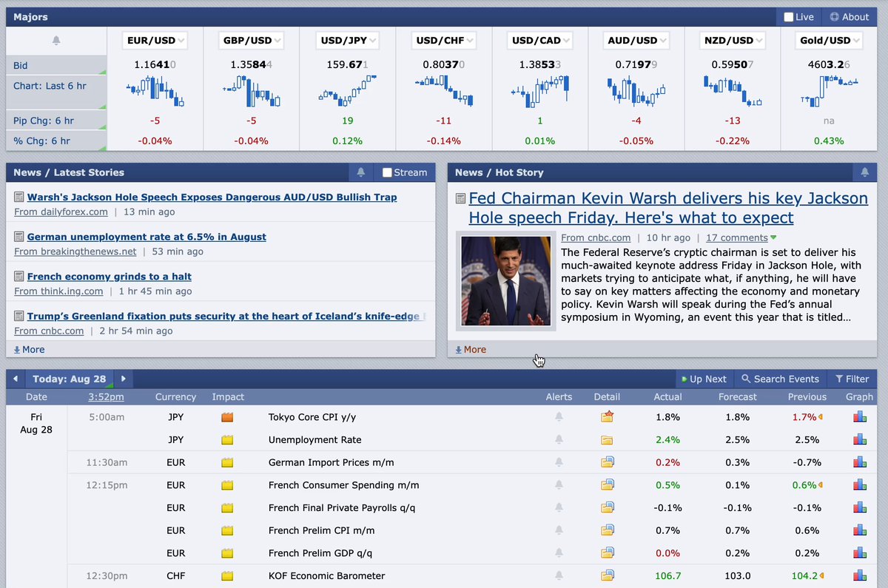Viewport: 888px width, 588px height.
Task: Click the bell in the Latest Stories header
Action: pos(360,172)
